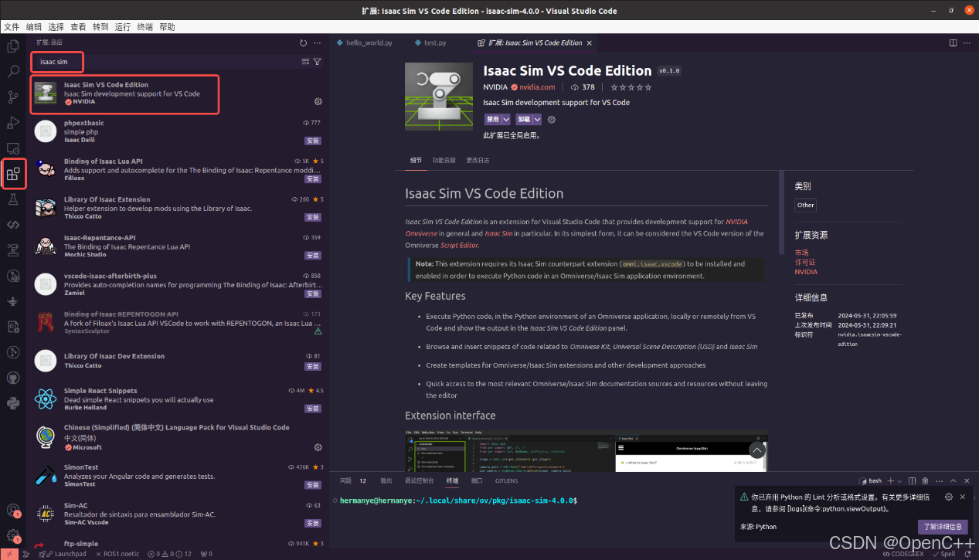Click the remote window status indicator
Image resolution: width=979 pixels, height=560 pixels.
coord(8,554)
